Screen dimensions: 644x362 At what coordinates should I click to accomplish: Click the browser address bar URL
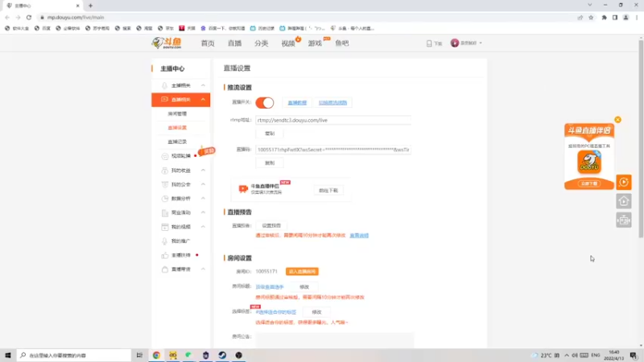pos(76,17)
